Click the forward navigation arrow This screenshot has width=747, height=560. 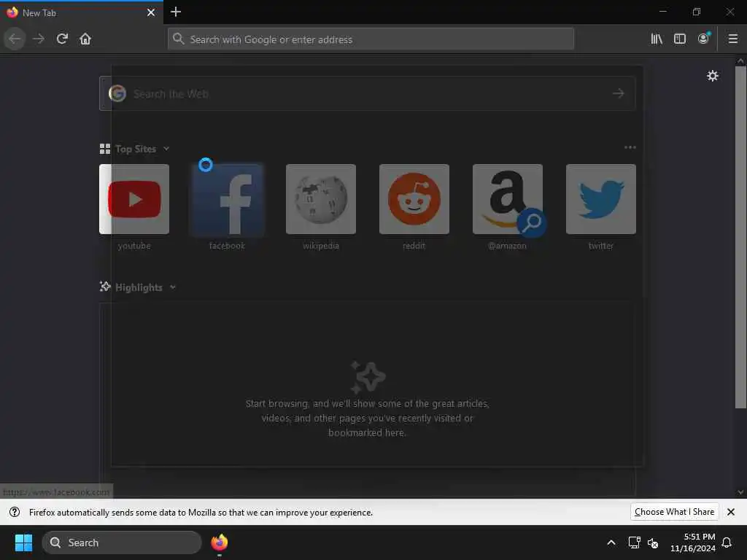click(39, 39)
